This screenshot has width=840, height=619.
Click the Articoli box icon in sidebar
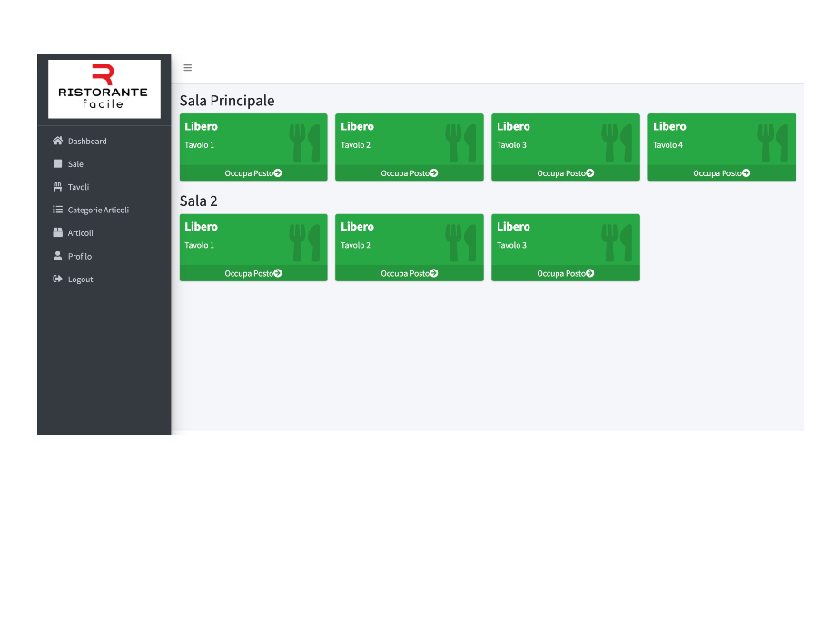(58, 233)
